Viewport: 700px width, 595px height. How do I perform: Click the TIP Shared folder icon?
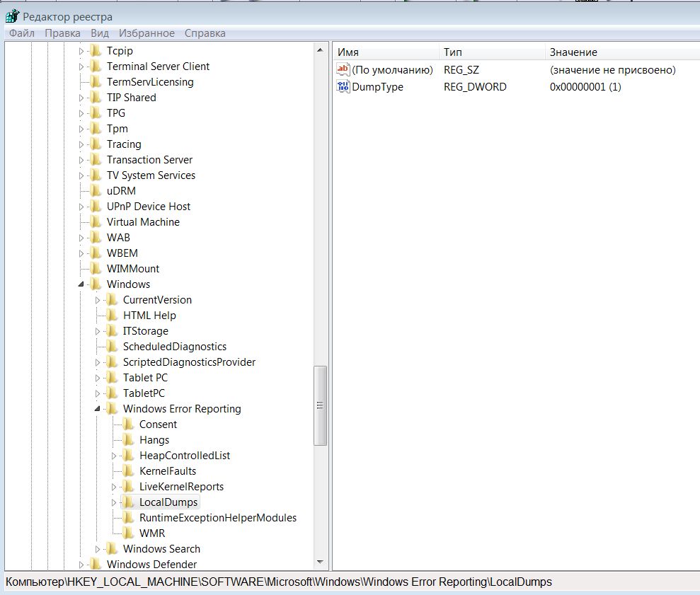click(x=96, y=98)
